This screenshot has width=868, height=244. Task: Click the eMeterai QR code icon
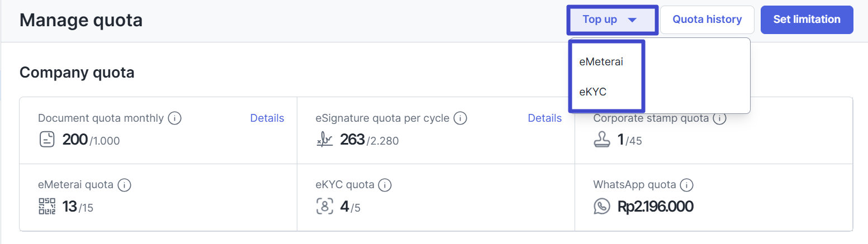coord(47,207)
